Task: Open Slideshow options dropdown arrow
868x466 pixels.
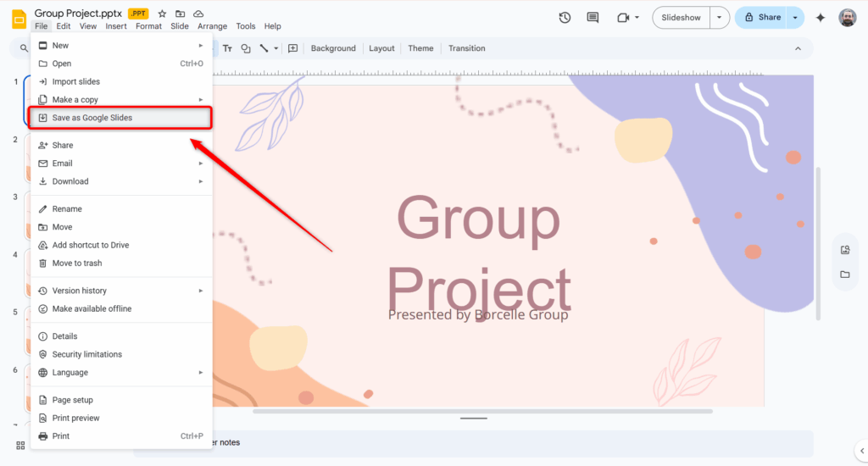Action: point(720,18)
